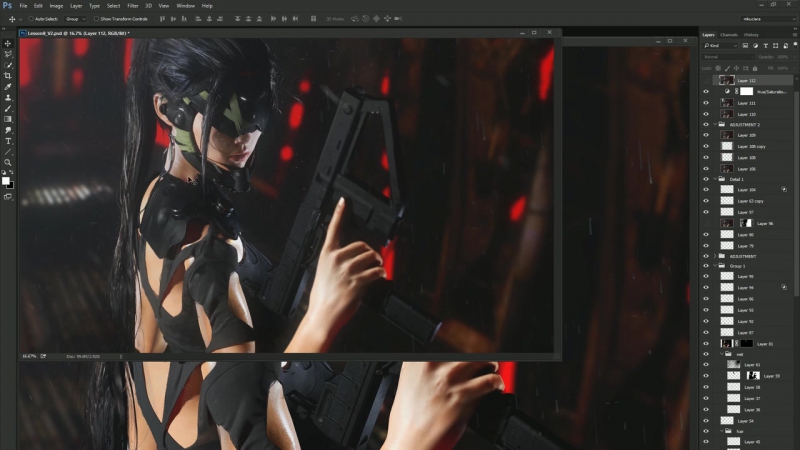The image size is (800, 450).
Task: Select the Type tool
Action: point(8,141)
